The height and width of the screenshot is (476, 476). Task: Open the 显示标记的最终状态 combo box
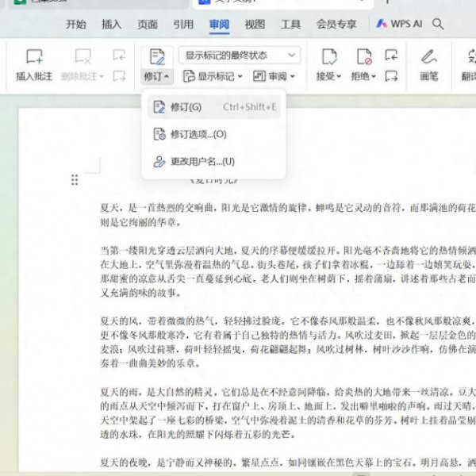[x=239, y=56]
